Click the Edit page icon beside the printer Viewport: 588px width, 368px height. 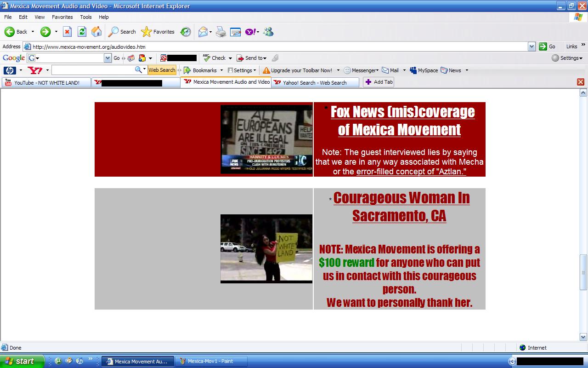click(x=236, y=32)
